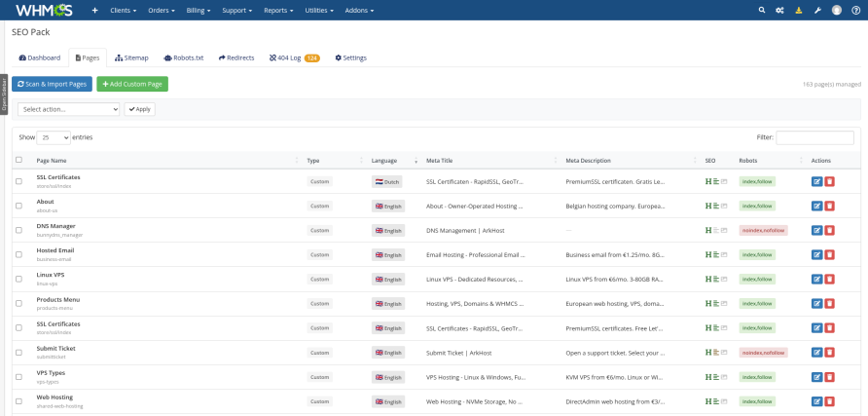The width and height of the screenshot is (868, 416).
Task: Click the H heading SEO icon for About
Action: 708,207
